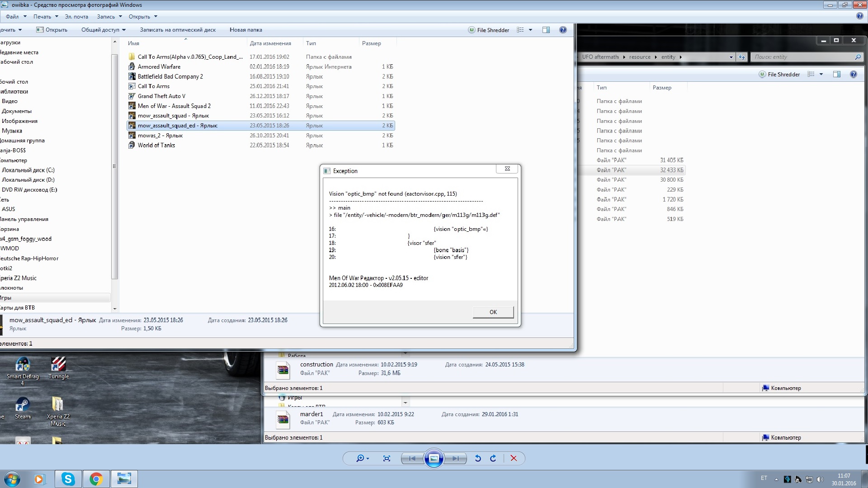The width and height of the screenshot is (868, 488).
Task: Open address bar history dropdown arrow
Action: click(731, 57)
